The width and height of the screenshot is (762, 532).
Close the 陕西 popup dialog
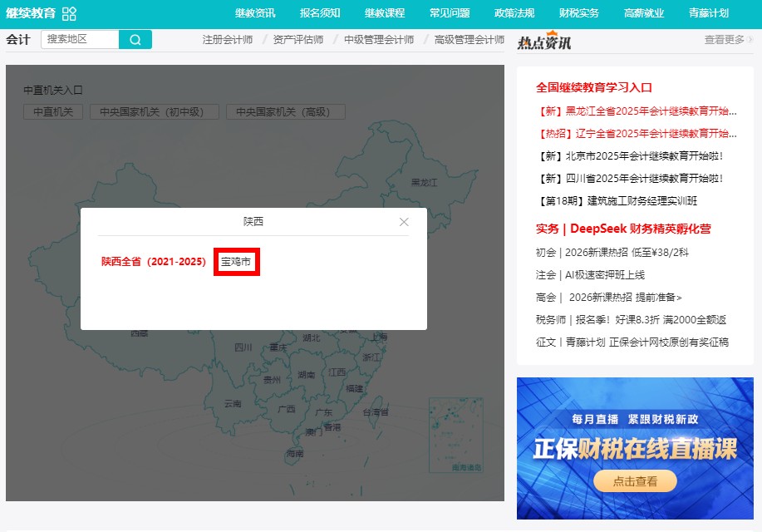coord(404,222)
